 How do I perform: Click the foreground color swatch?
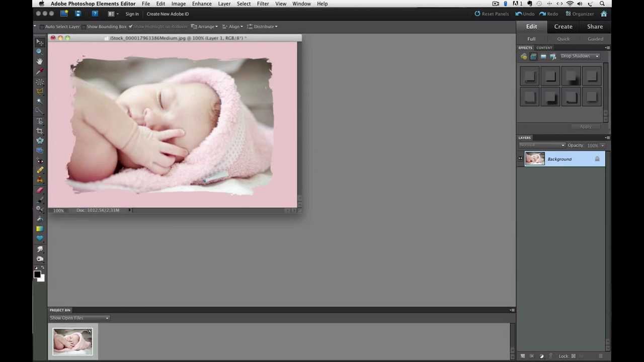tap(37, 275)
